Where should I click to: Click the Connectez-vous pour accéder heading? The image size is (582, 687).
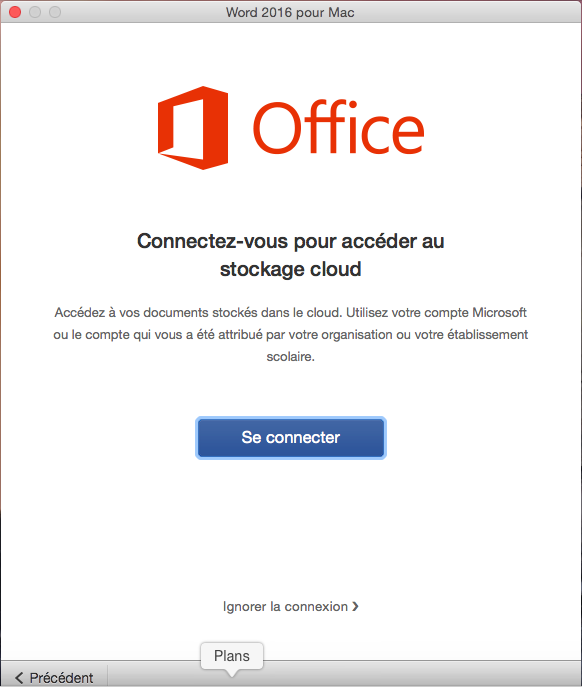click(291, 241)
